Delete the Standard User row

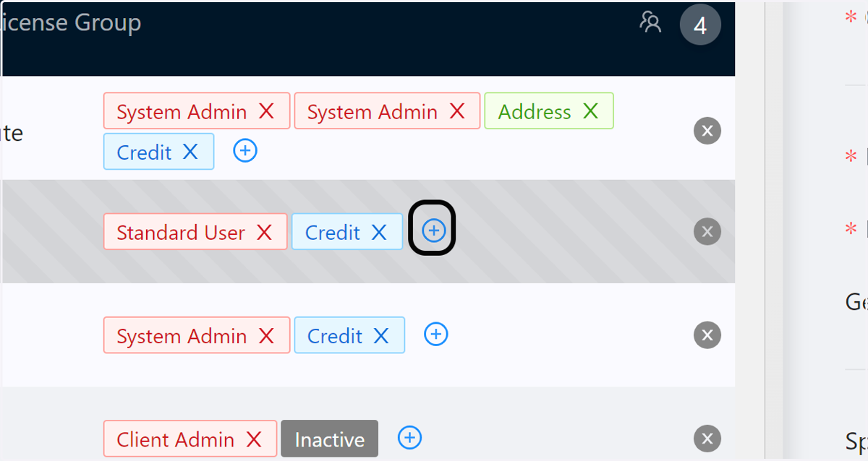tap(707, 231)
